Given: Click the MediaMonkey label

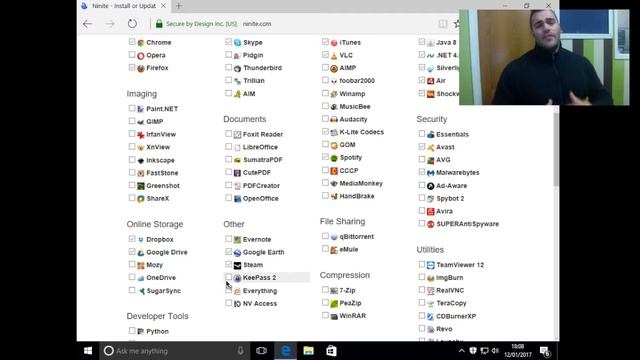Looking at the screenshot, I should click(361, 184).
